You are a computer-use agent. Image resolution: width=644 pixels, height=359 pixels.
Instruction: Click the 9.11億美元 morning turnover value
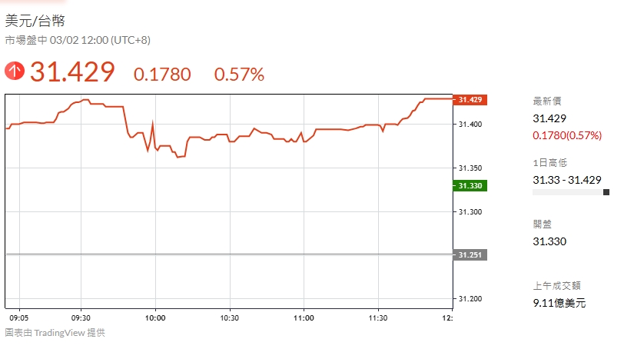tap(559, 303)
